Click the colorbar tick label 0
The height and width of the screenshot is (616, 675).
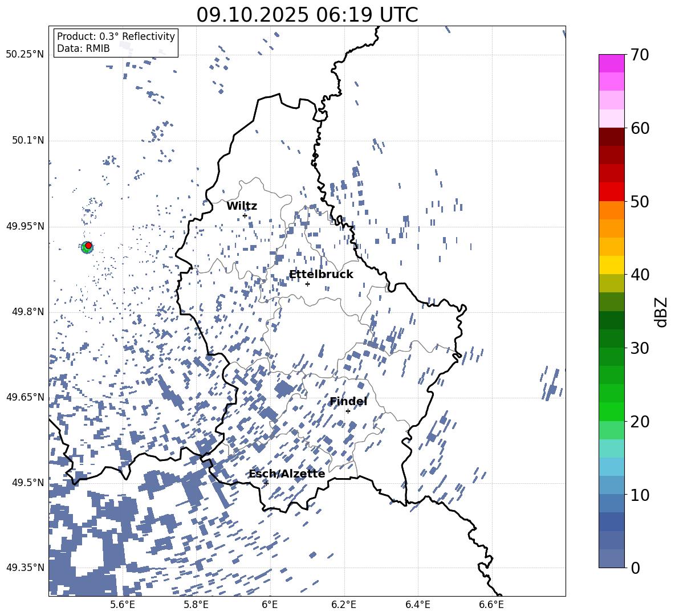(636, 568)
